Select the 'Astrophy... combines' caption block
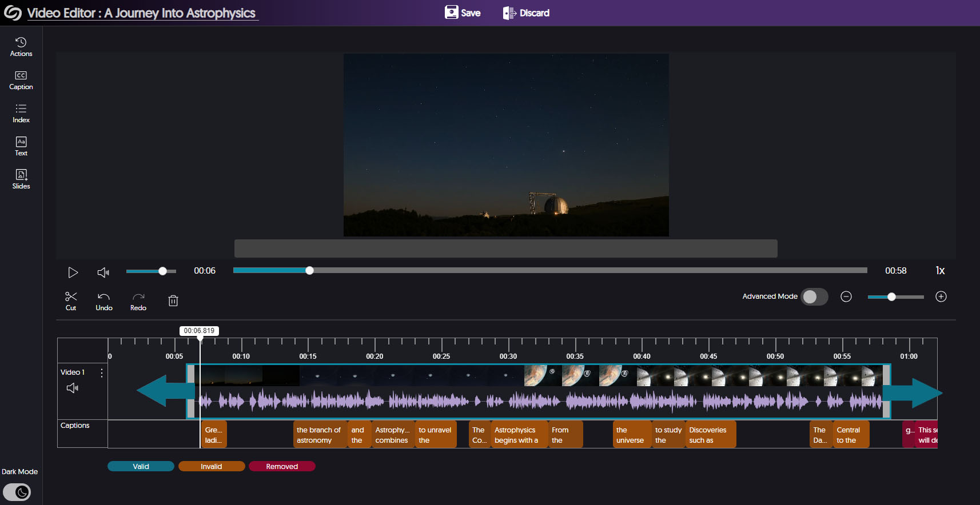This screenshot has width=980, height=505. [392, 435]
